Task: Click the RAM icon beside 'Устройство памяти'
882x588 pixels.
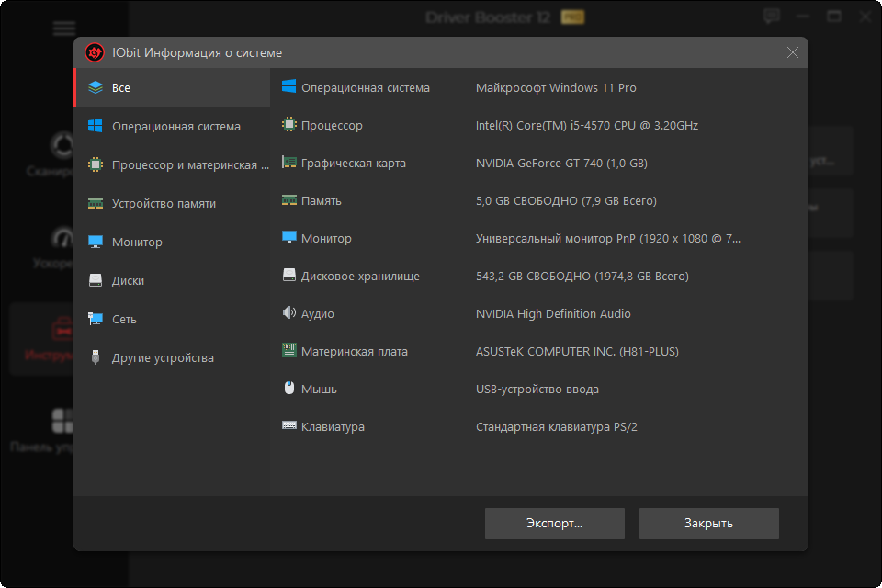Action: click(x=96, y=203)
